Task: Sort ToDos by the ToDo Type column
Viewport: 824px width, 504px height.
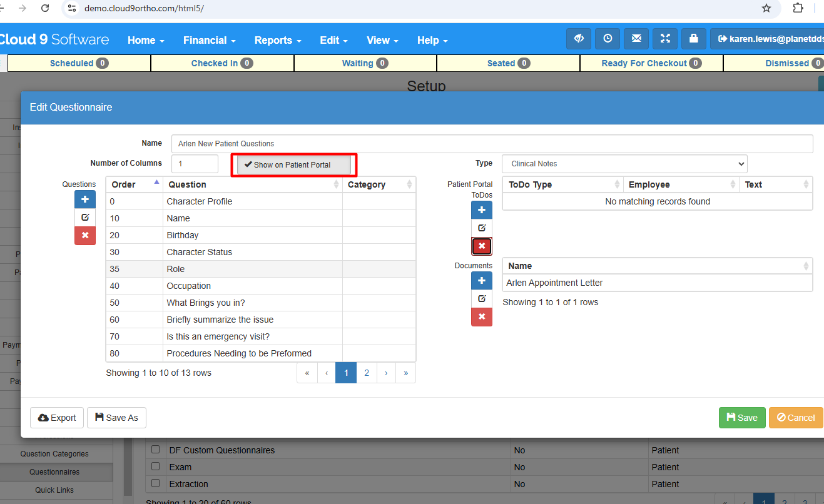Action: tap(563, 184)
